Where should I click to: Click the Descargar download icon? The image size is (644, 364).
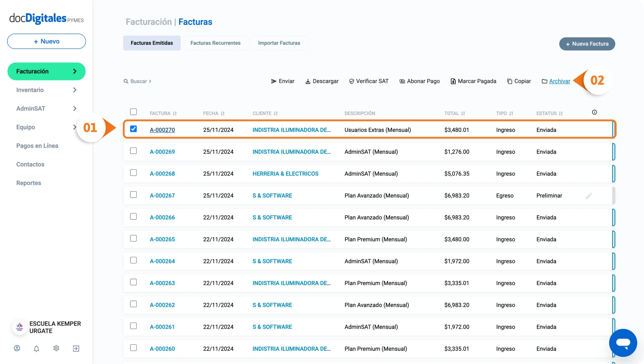(x=308, y=81)
